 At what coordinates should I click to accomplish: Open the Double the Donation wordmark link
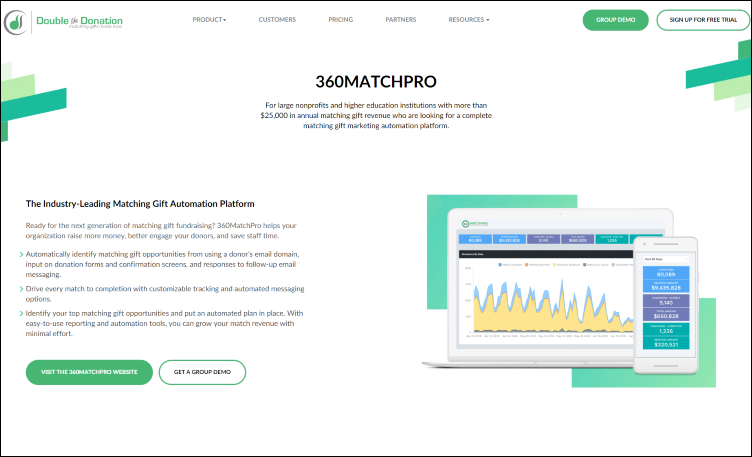(x=79, y=22)
